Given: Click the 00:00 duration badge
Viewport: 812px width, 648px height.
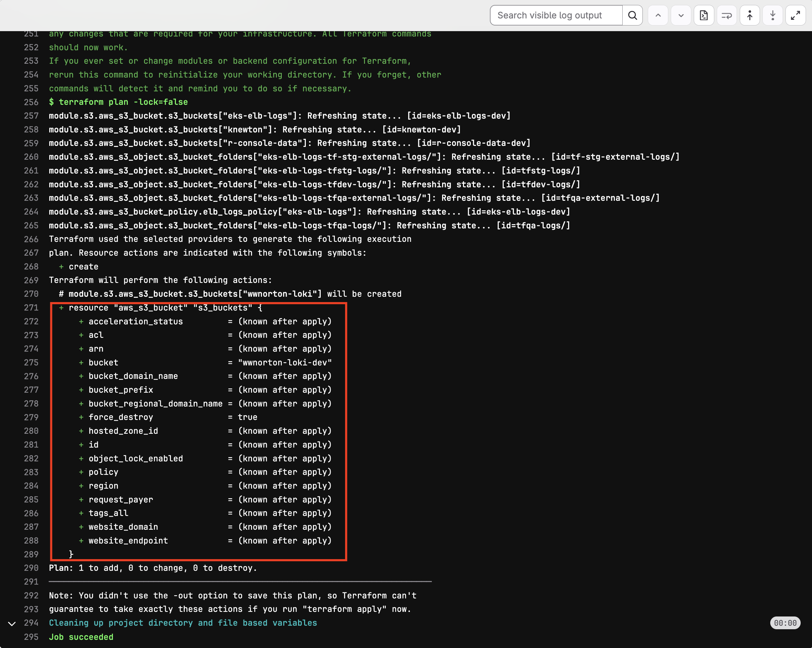Looking at the screenshot, I should coord(785,623).
